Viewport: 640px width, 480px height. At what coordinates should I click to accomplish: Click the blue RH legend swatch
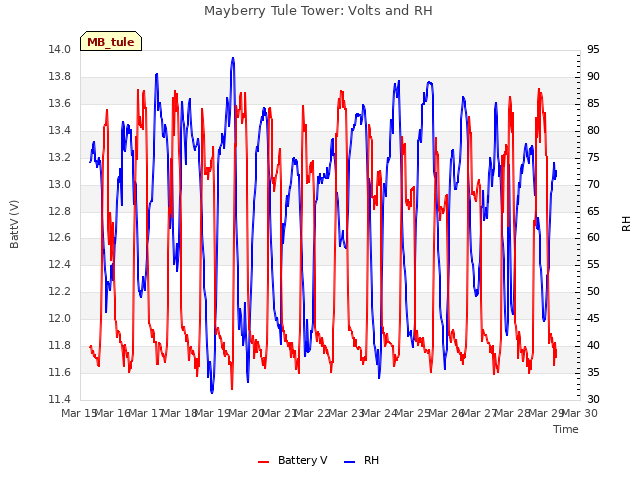(x=350, y=462)
